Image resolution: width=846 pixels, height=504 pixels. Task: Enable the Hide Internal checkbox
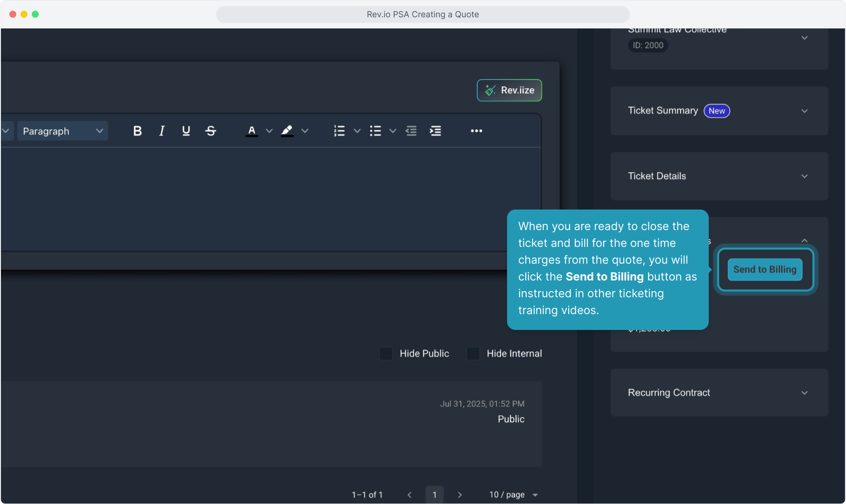pyautogui.click(x=473, y=354)
